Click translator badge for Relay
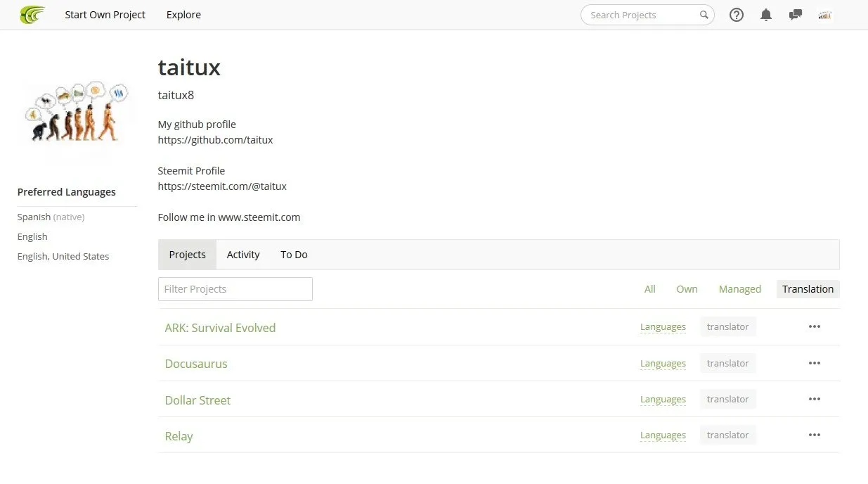Screen dimensions: 868x484 728,435
